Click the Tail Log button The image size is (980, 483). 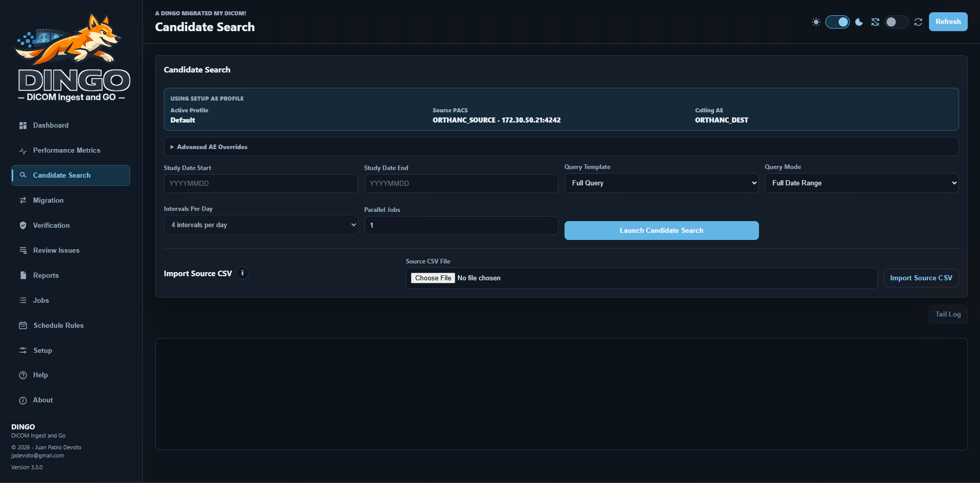[948, 315]
